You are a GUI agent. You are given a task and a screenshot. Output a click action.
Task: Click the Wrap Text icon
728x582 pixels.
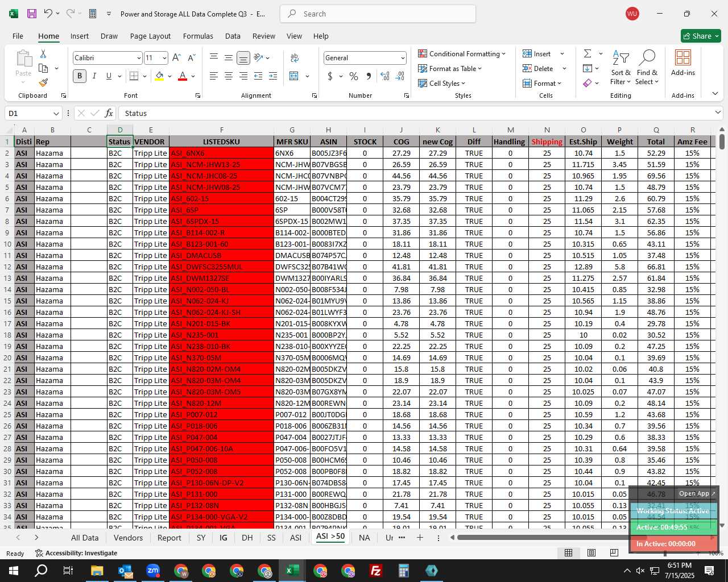295,57
